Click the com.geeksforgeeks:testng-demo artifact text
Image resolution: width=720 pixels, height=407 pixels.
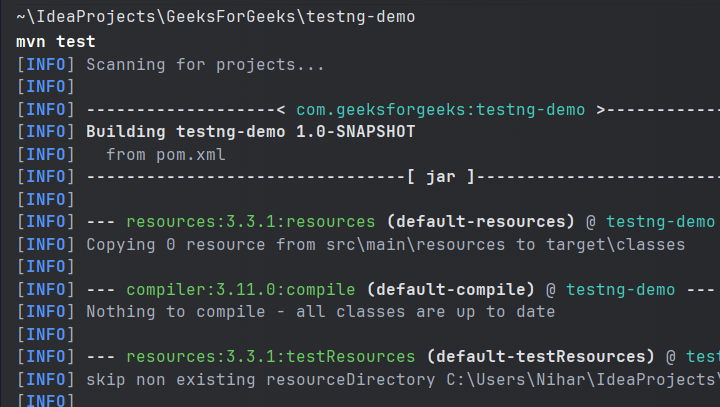(x=440, y=109)
